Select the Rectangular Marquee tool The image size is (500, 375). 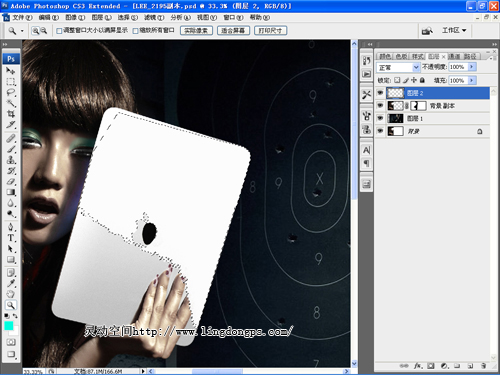pyautogui.click(x=11, y=82)
